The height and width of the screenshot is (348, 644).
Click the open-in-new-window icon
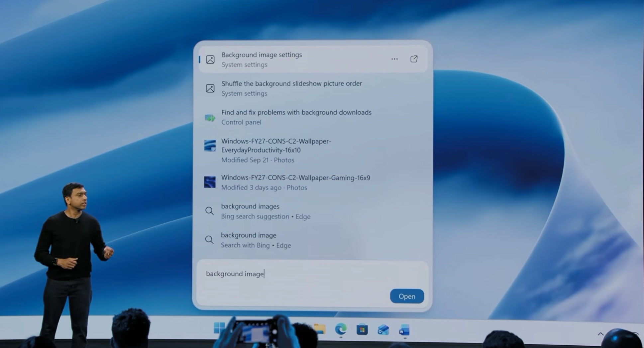[414, 59]
